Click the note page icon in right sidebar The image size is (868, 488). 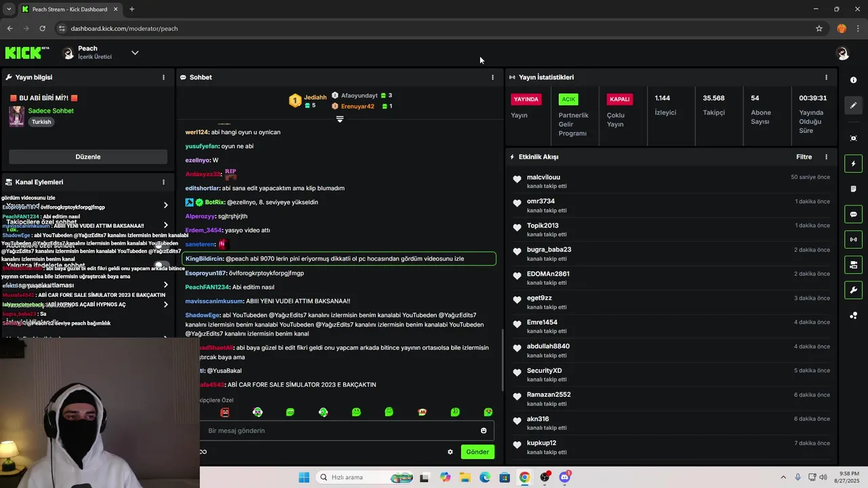click(853, 188)
